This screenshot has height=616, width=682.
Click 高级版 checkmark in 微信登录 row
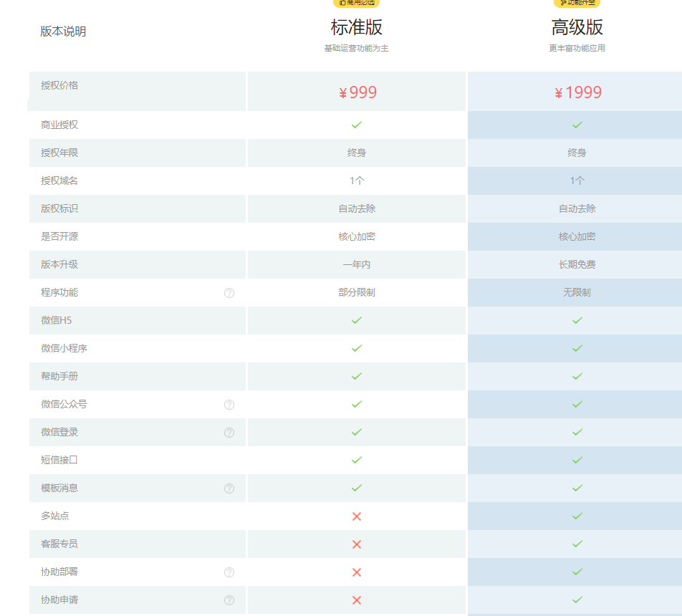tap(577, 432)
